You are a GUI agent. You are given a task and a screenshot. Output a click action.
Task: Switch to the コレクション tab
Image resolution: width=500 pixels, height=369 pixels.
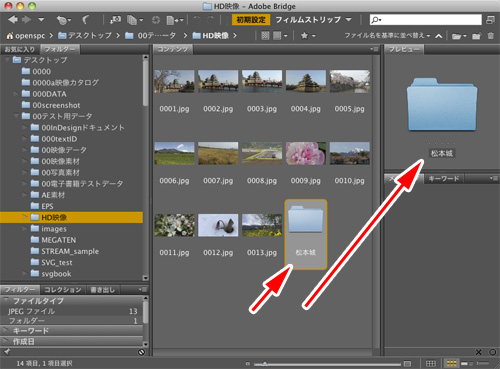(63, 290)
